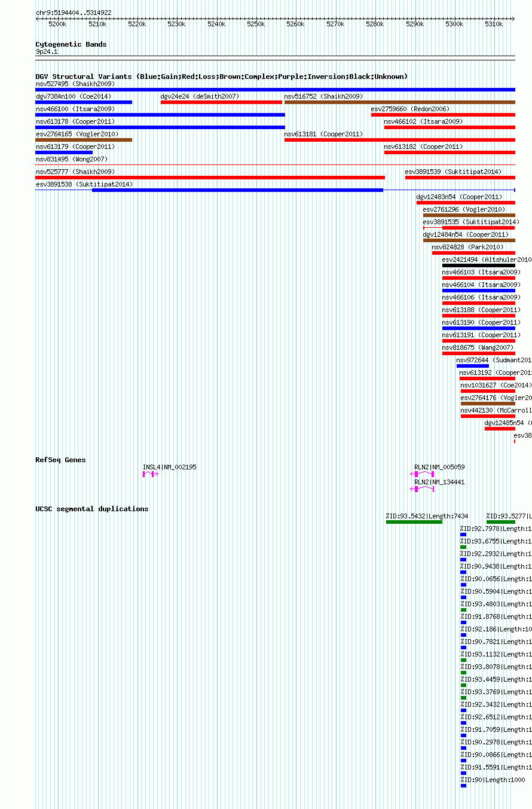Click nsv613182 (Cooper2011) variant label
The height and width of the screenshot is (809, 532).
click(x=424, y=146)
